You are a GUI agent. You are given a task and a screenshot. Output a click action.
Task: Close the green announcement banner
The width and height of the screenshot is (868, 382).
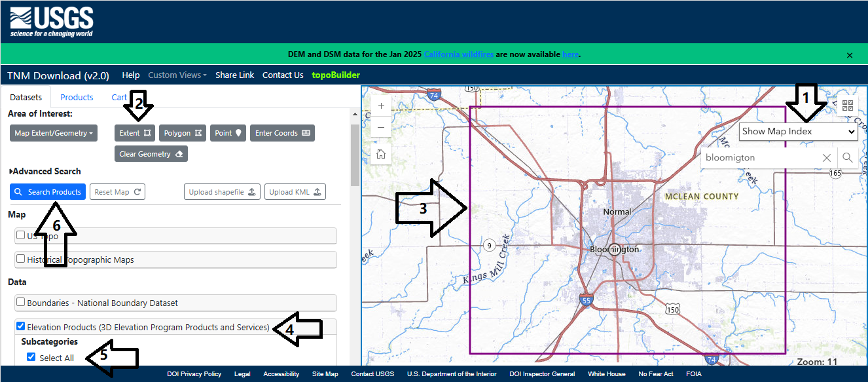coord(850,55)
